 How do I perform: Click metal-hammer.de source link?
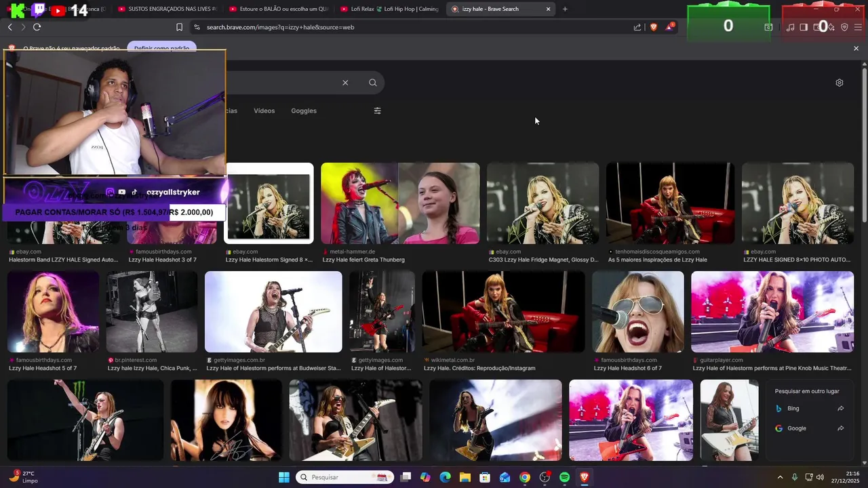pos(352,251)
